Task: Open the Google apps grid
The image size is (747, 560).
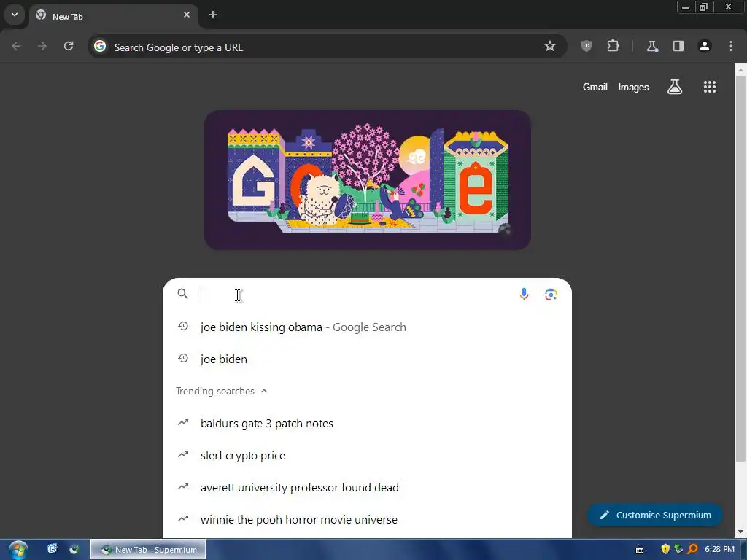Action: (x=709, y=87)
